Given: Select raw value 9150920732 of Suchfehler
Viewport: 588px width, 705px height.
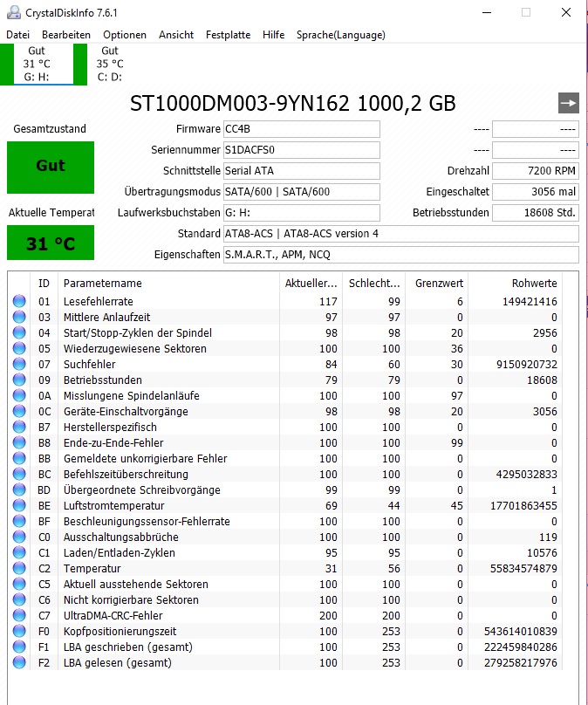Looking at the screenshot, I should (x=526, y=364).
